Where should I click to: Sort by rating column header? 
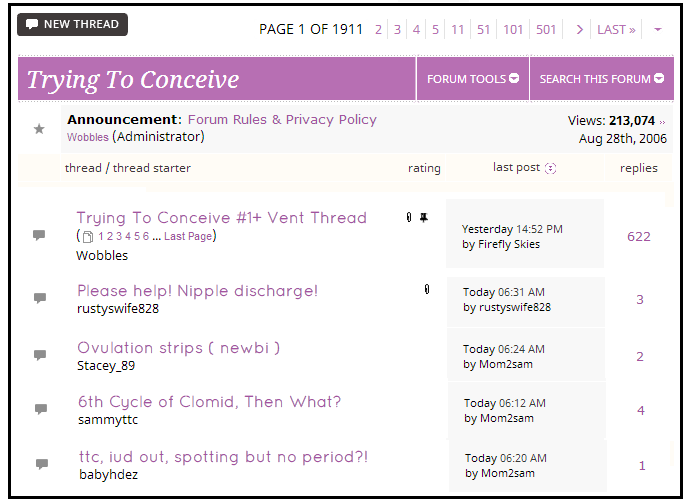tap(424, 168)
